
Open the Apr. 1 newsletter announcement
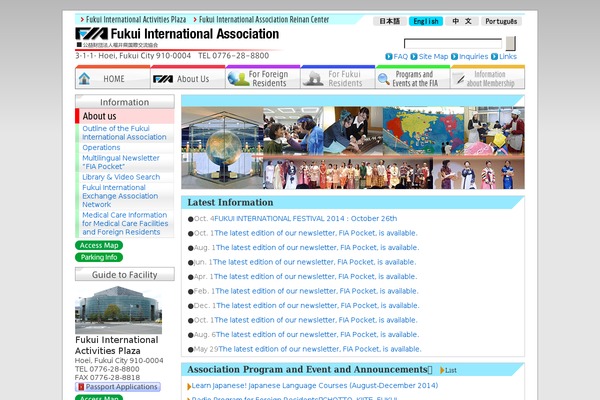pos(315,276)
